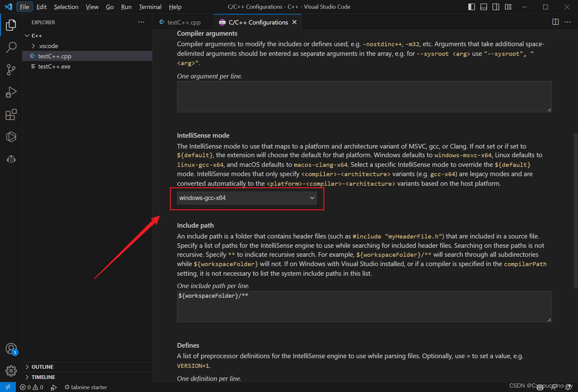Close the C/C++ Configurations tab
This screenshot has width=578, height=392.
point(295,22)
